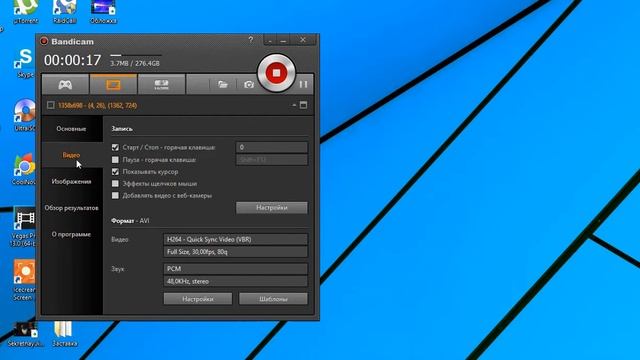Open the Изображения settings tab
The image size is (640, 360).
tap(71, 182)
